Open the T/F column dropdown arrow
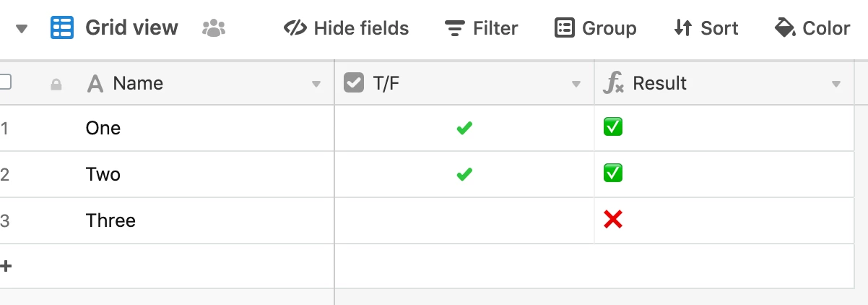 point(576,85)
